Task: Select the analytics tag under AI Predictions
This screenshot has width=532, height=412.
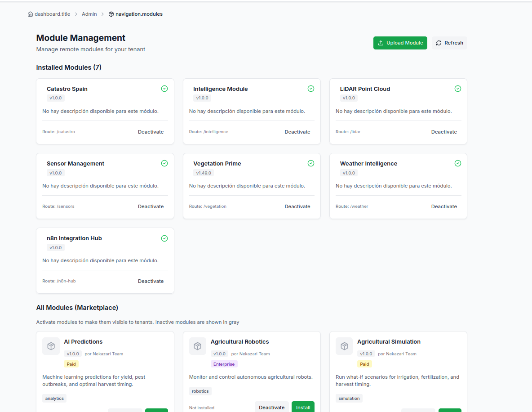Action: (x=54, y=398)
